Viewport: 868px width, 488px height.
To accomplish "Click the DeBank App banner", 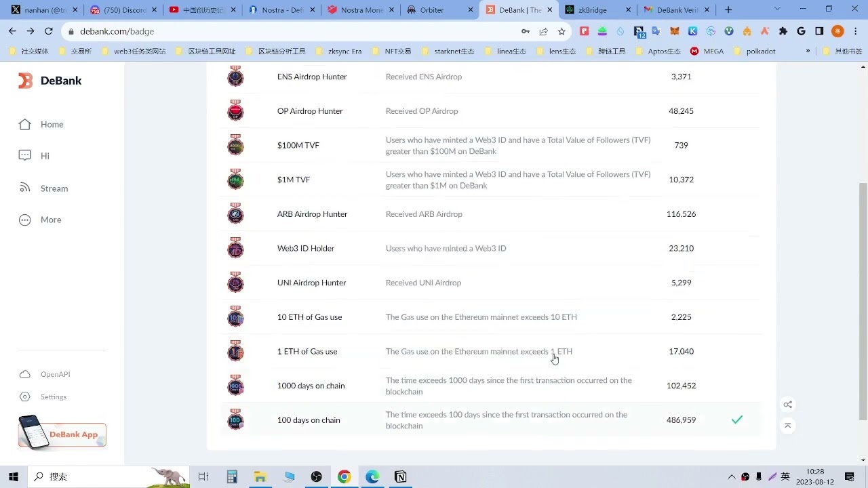I will tap(62, 433).
